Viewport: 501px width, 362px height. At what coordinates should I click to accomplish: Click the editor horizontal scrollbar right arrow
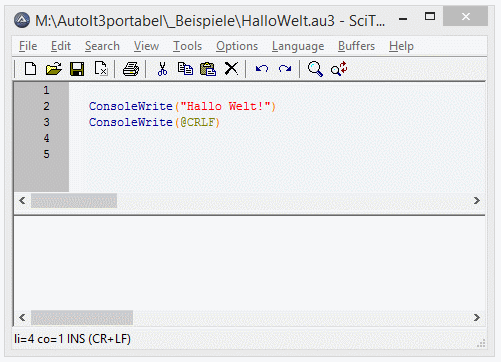[477, 201]
